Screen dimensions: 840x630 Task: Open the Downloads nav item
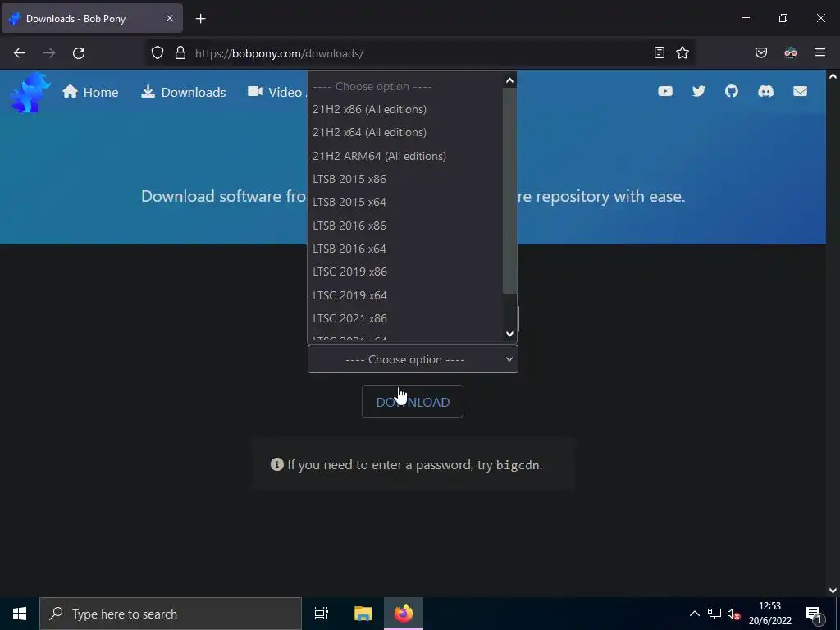183,92
